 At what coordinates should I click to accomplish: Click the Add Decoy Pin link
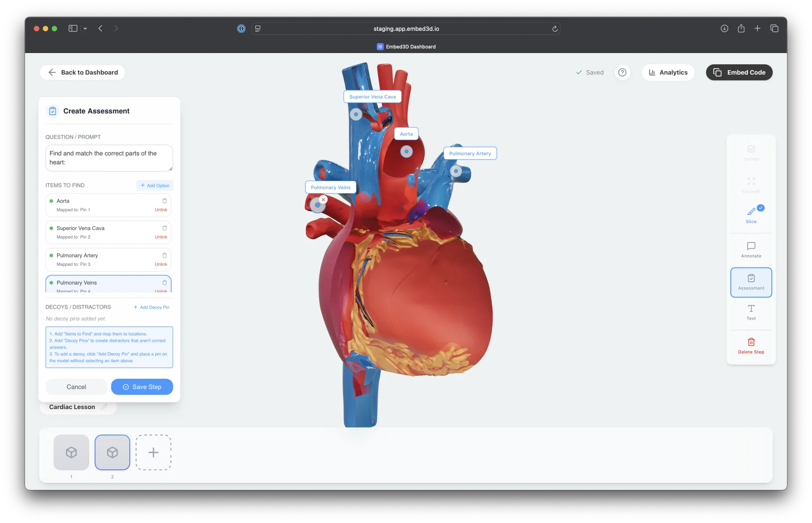(151, 307)
